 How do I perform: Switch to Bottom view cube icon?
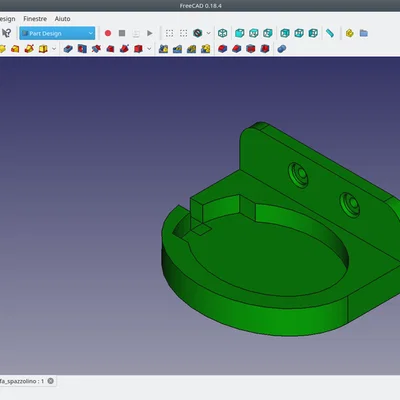299,33
